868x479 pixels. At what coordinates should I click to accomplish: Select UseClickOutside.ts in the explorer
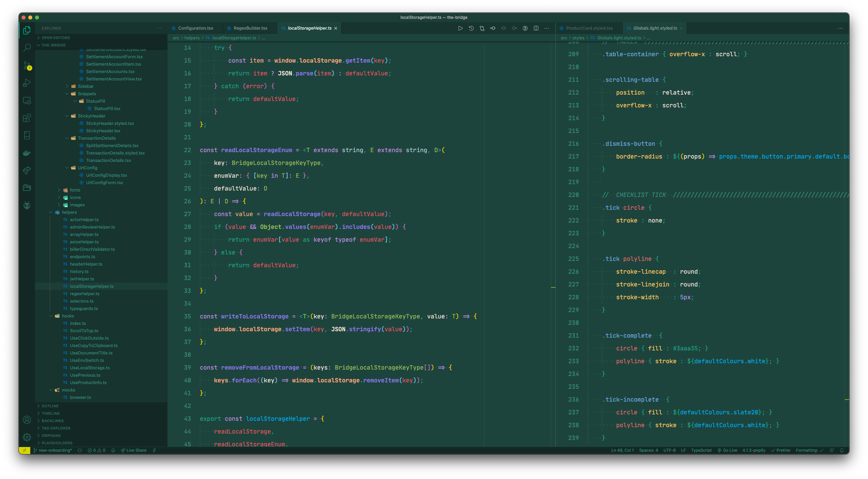click(89, 338)
